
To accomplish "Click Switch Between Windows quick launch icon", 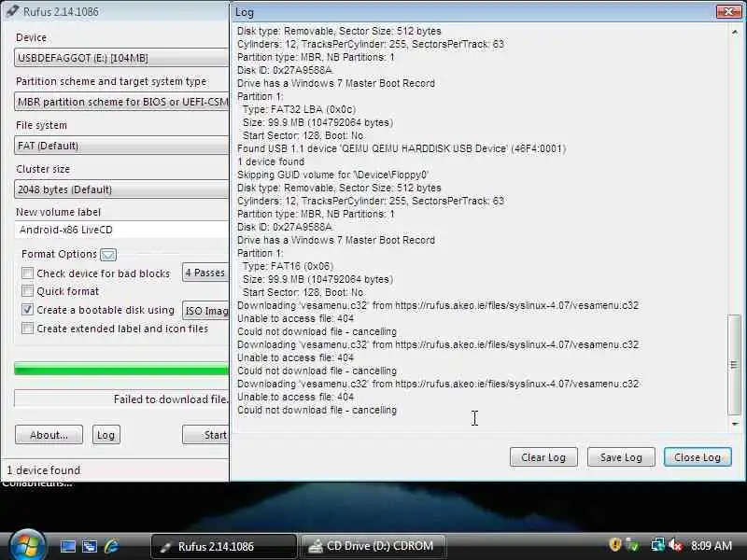I will (89, 546).
